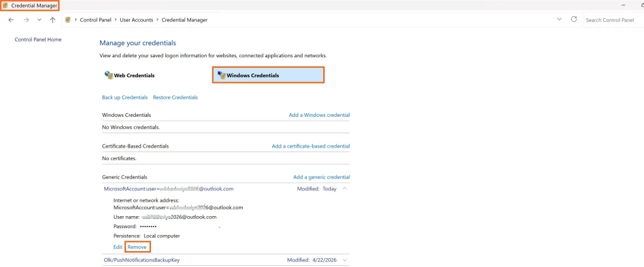
Task: Click 'Modified: Today' text
Action: (x=317, y=188)
